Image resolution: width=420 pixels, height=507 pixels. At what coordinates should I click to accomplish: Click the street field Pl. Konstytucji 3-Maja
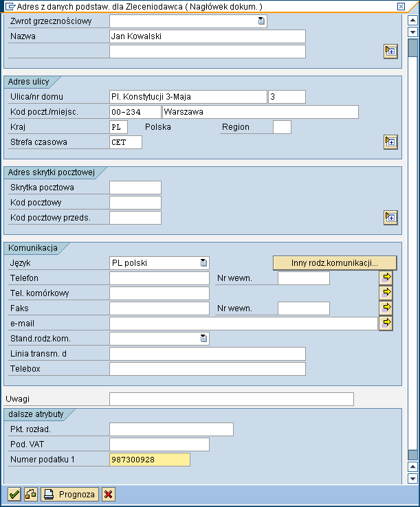188,97
